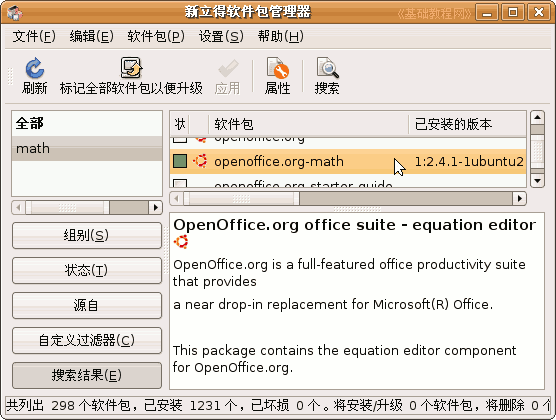Screen dimensions: 556x420
Task: Click the Apply (应用) checkmark icon
Action: coord(228,68)
